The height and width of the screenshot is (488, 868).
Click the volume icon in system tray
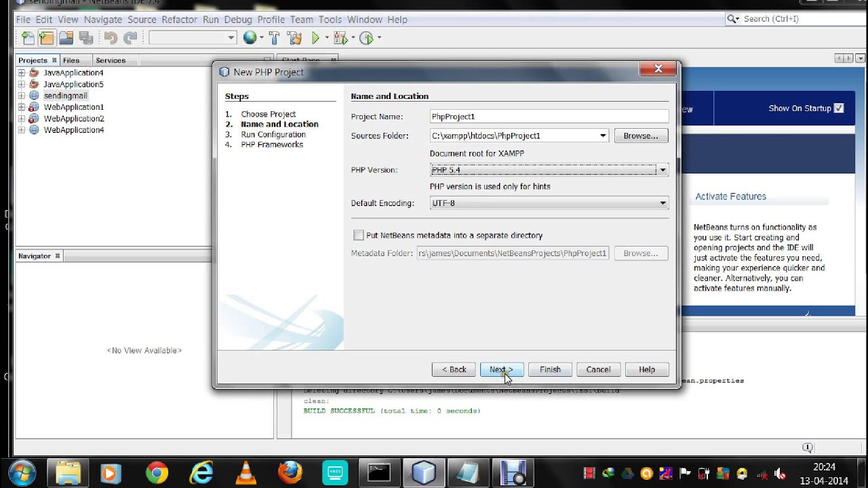tap(780, 474)
